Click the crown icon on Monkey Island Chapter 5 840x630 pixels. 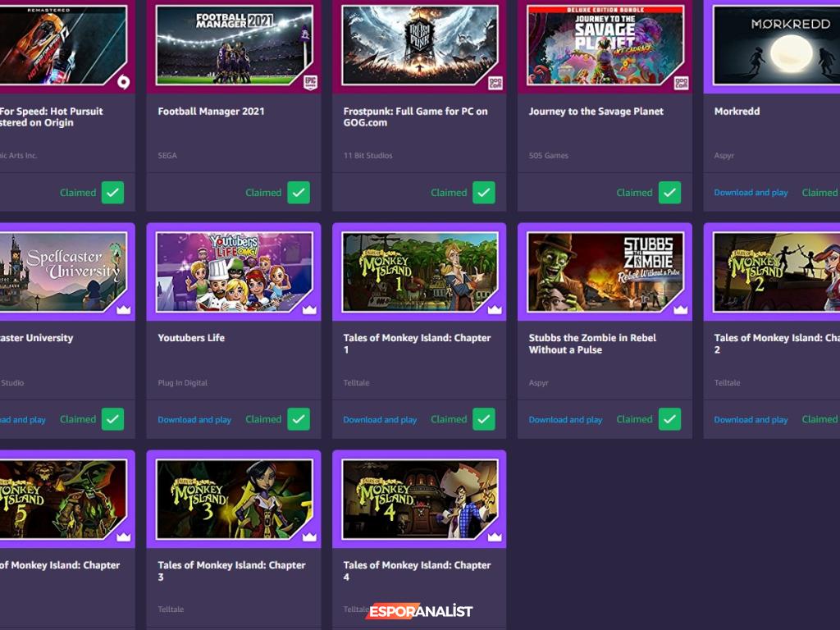coord(124,536)
